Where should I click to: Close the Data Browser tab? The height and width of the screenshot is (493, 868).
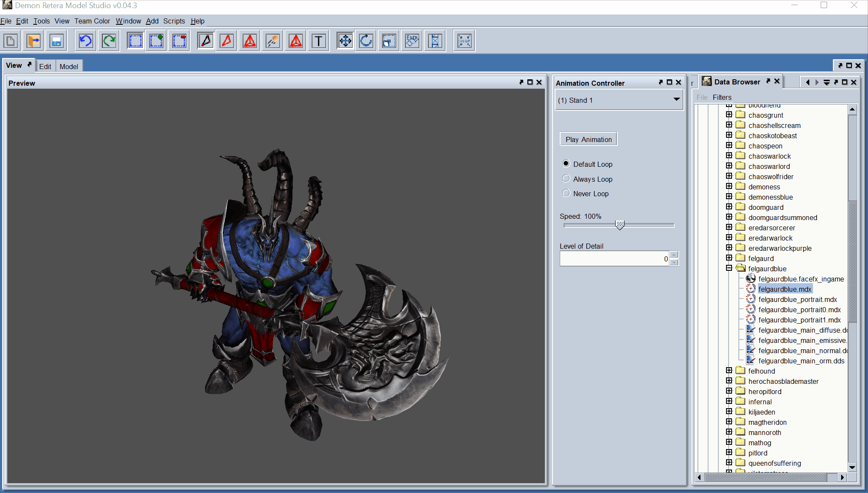pos(777,81)
